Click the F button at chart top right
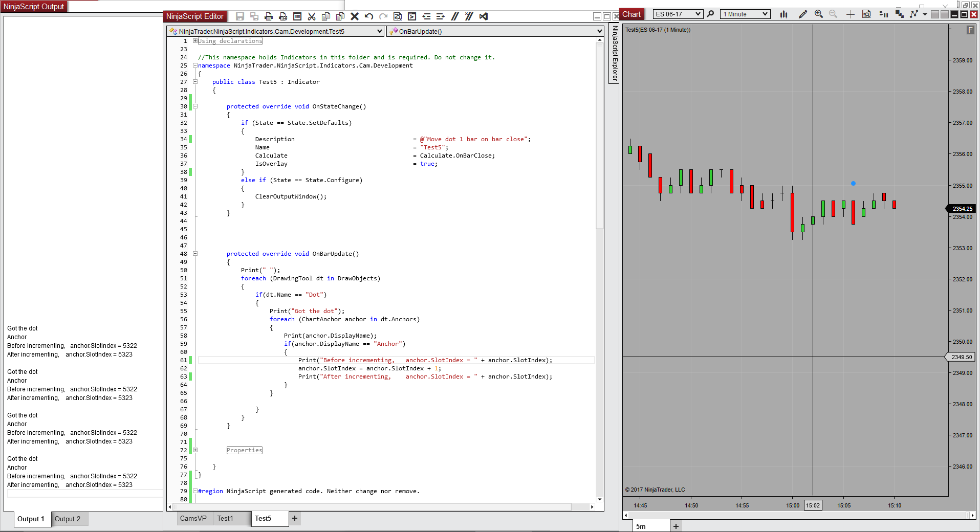The image size is (980, 532). click(x=970, y=30)
